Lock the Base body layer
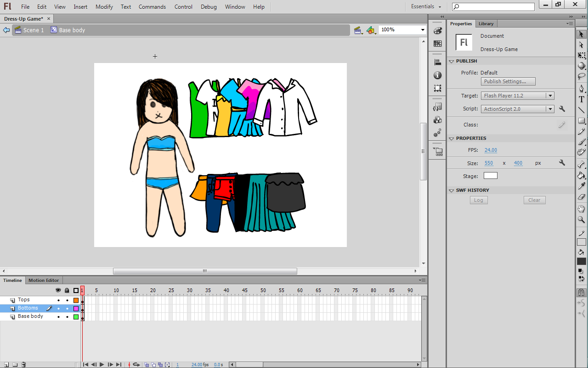This screenshot has width=588, height=368. click(67, 317)
